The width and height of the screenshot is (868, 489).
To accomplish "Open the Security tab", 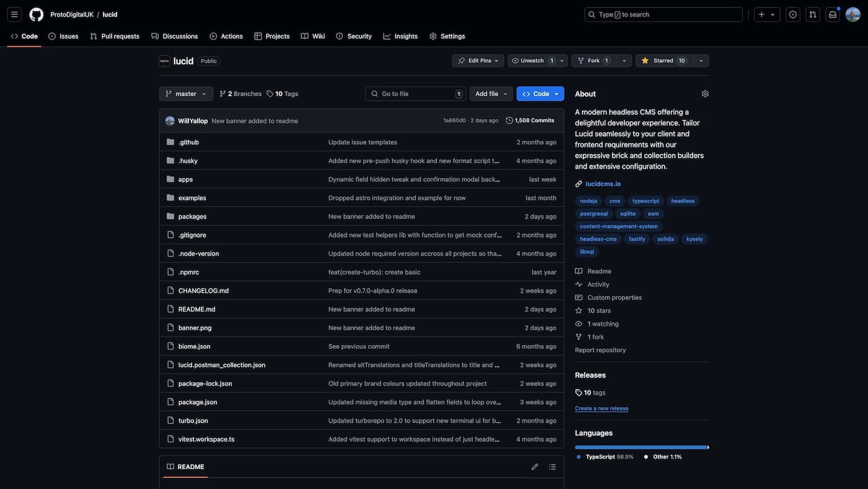I will [354, 36].
